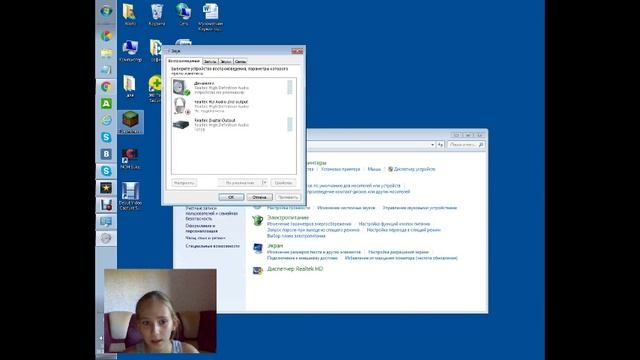The height and width of the screenshot is (360, 640).
Task: Click the По умолчанию button
Action: coord(240,183)
